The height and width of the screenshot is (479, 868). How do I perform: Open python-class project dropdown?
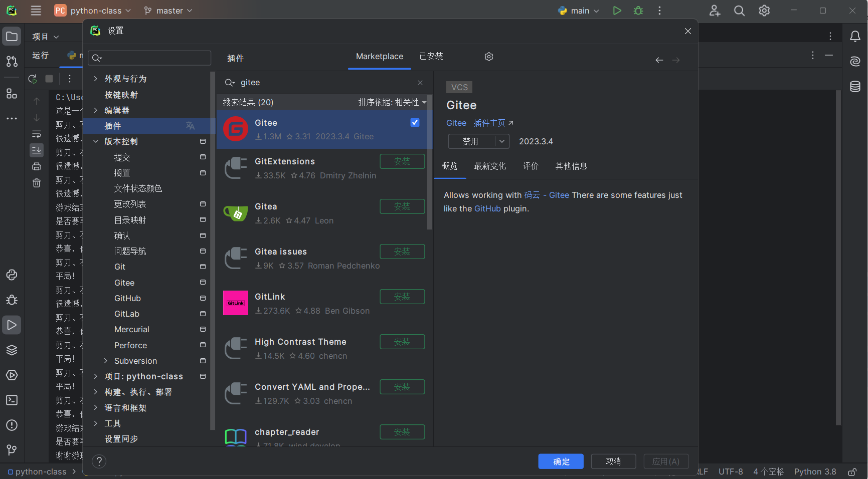click(93, 11)
